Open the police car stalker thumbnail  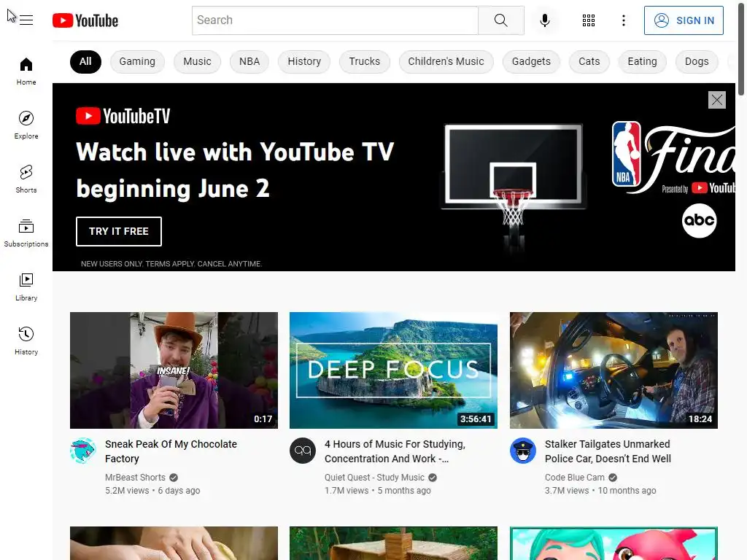pos(614,370)
